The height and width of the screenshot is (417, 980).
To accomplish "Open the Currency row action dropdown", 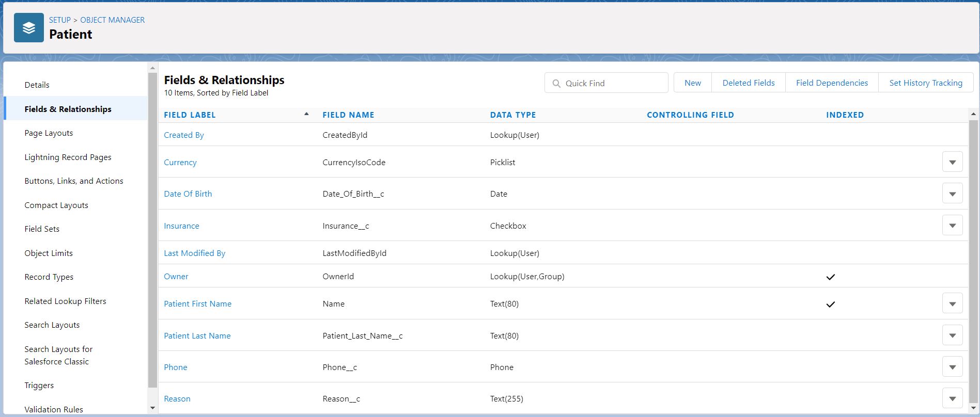I will 952,162.
